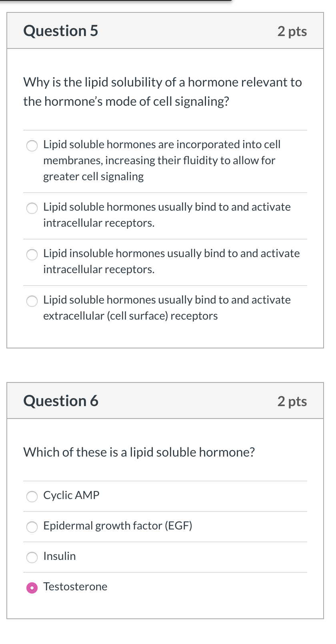Click the '2 pts' label on Question 6
The width and height of the screenshot is (336, 644).
pyautogui.click(x=292, y=402)
